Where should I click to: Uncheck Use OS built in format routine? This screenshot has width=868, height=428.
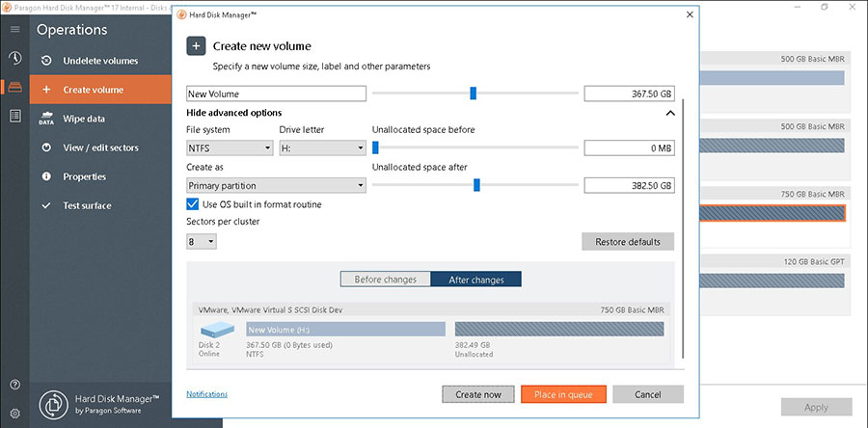(x=192, y=204)
